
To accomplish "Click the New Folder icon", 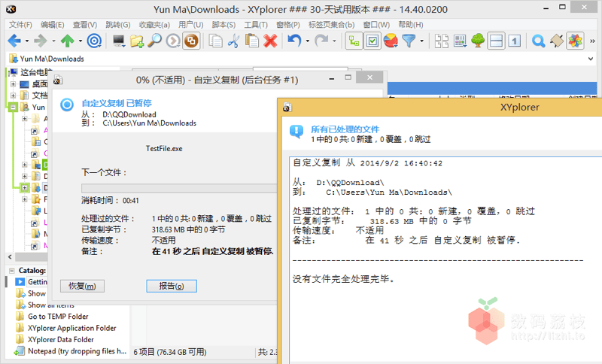I will (137, 41).
